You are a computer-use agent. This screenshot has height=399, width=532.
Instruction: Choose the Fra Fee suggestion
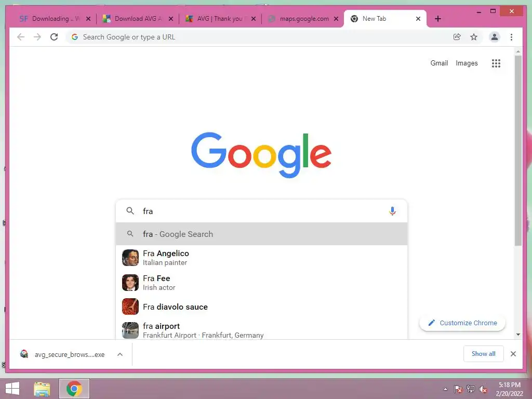(262, 282)
